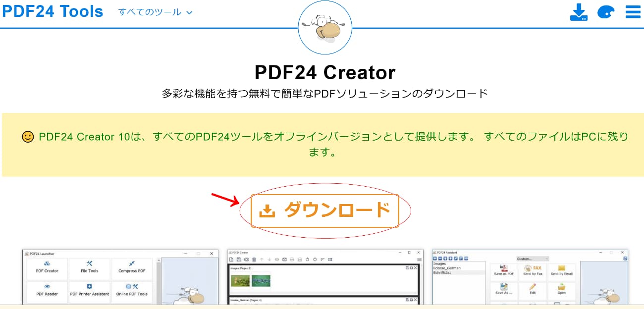Open the PDF24 Assistant screenshot thumbnail
This screenshot has height=309, width=644.
point(530,277)
